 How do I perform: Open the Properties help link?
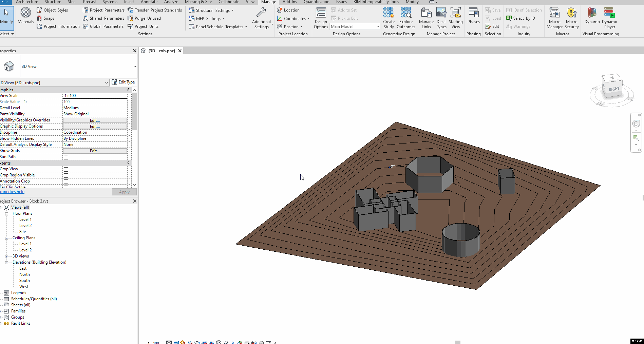(x=12, y=192)
